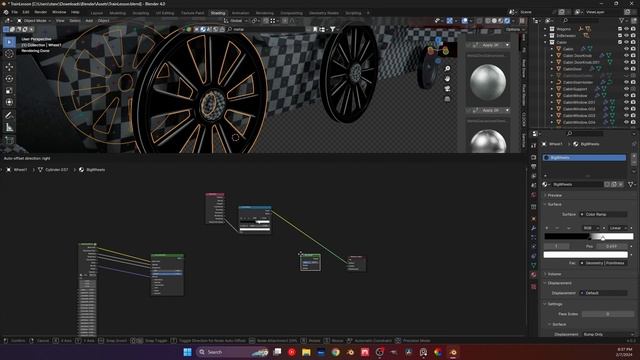Open the Render properties tab
This screenshot has width=640, height=360.
tap(533, 157)
